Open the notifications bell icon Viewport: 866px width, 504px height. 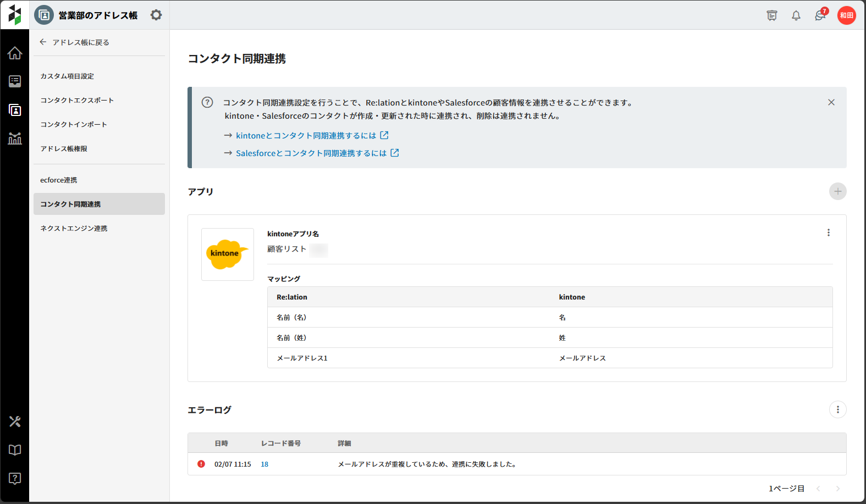click(x=796, y=15)
